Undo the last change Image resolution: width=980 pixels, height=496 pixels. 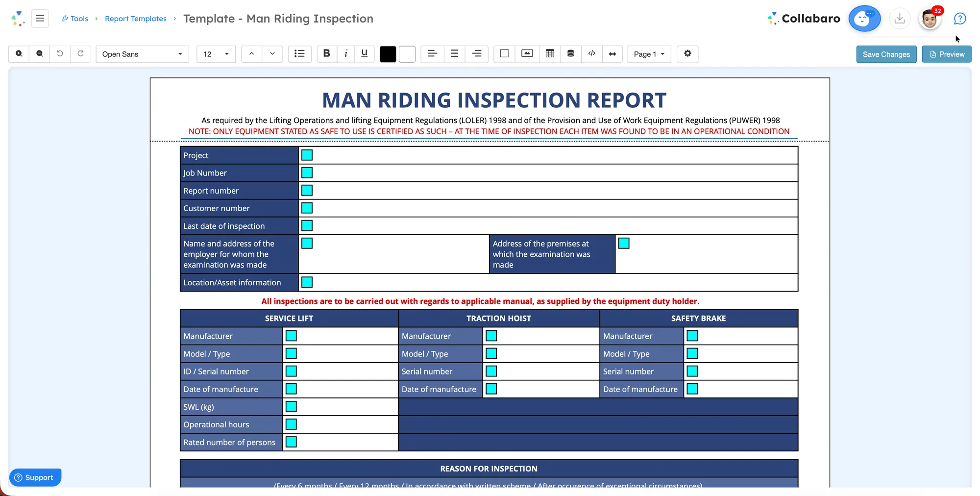[x=60, y=54]
